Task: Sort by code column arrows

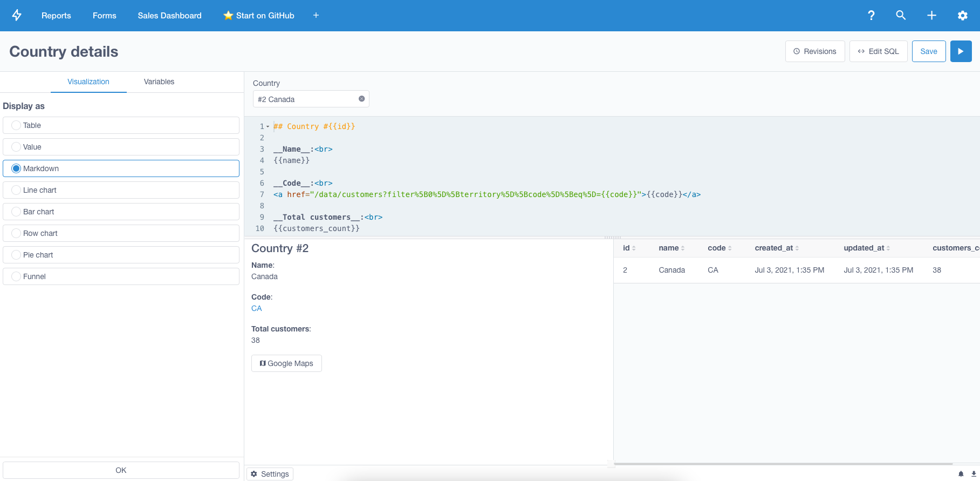Action: tap(730, 248)
